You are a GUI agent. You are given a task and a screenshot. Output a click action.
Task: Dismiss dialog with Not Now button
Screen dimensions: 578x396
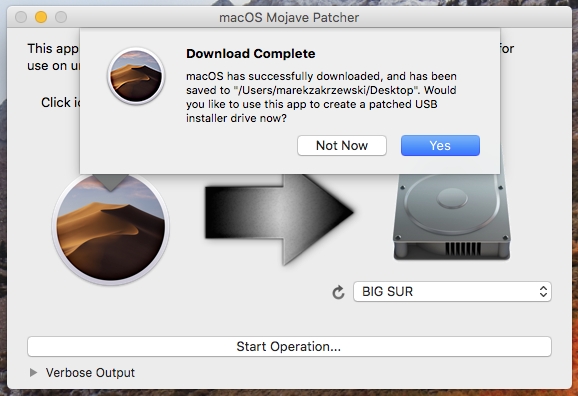(x=342, y=146)
